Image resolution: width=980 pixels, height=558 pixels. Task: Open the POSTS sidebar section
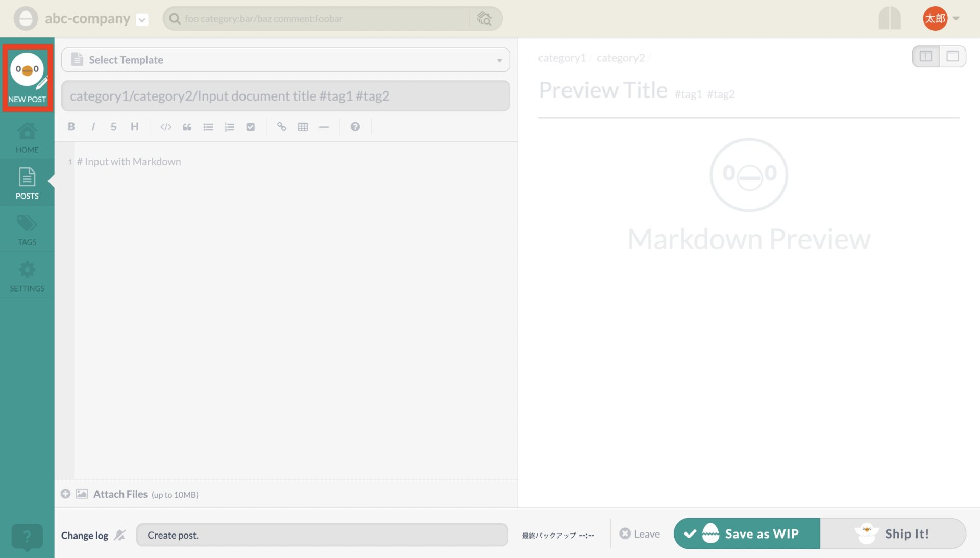click(x=27, y=183)
